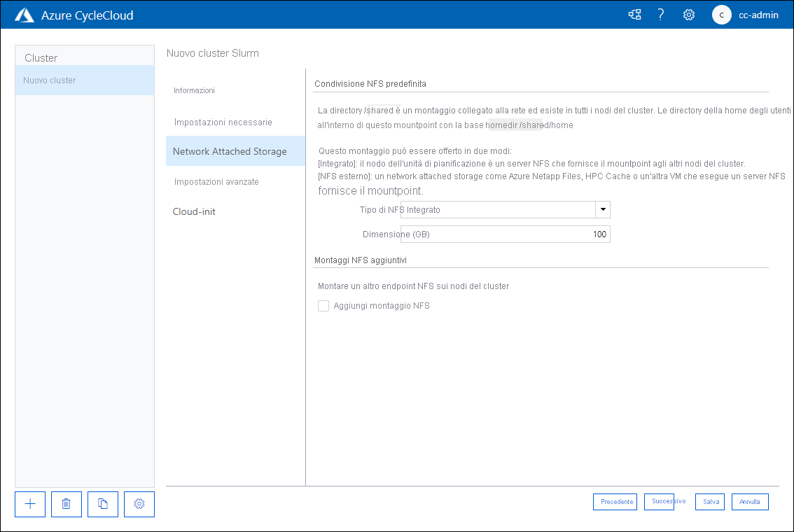Open the cluster topology icon in top bar
The height and width of the screenshot is (532, 794).
point(634,14)
